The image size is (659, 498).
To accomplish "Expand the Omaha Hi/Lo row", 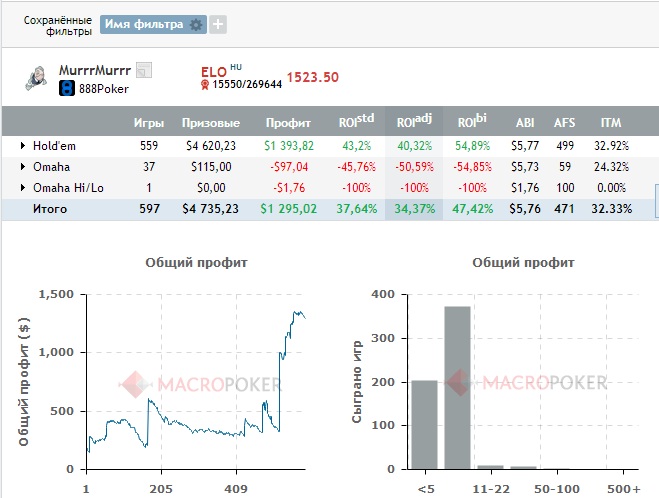I will (x=23, y=187).
